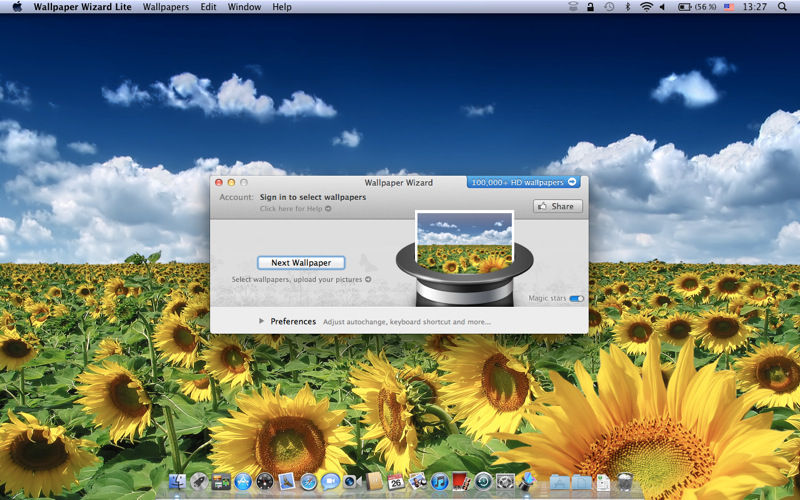Viewport: 800px width, 500px height.
Task: Open FaceTime camera in the Dock
Action: [352, 481]
